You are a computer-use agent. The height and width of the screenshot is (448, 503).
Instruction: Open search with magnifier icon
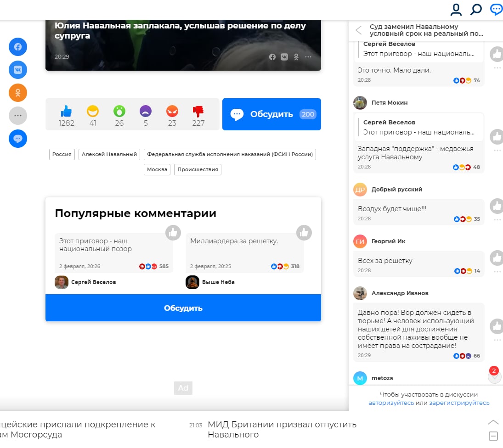pyautogui.click(x=476, y=9)
